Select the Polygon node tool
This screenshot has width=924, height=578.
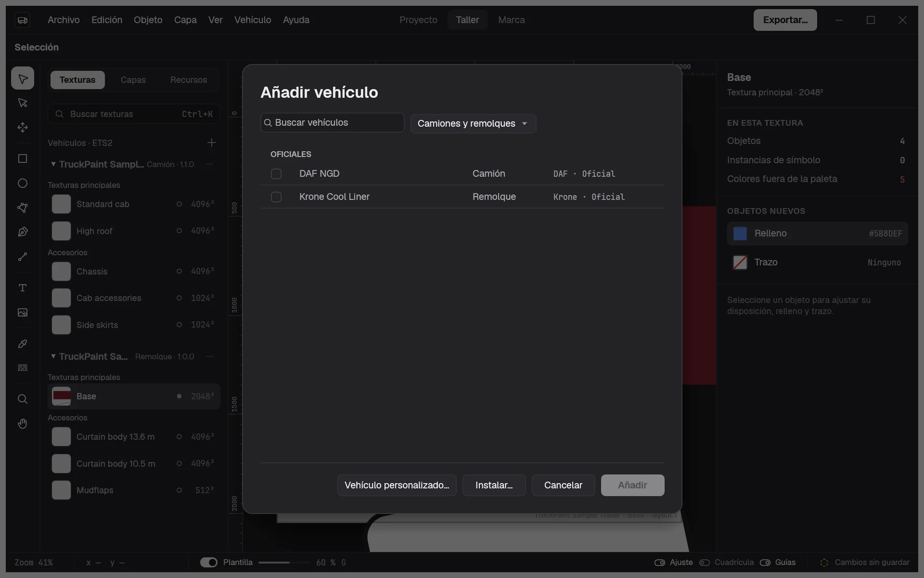[23, 208]
